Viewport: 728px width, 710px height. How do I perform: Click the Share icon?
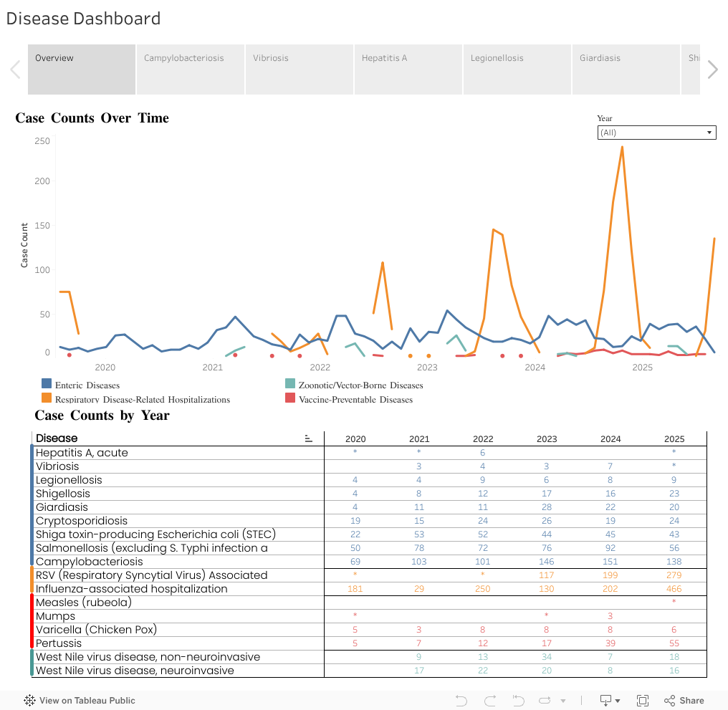coord(684,700)
